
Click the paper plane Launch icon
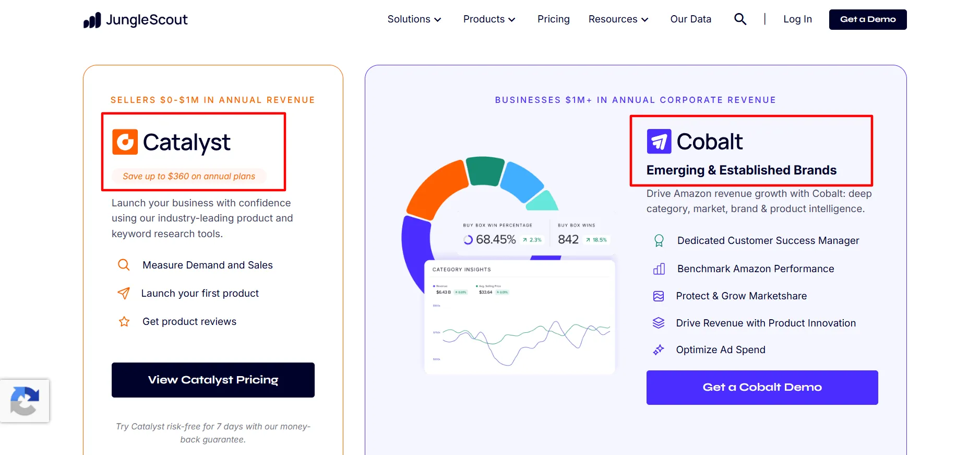[124, 293]
